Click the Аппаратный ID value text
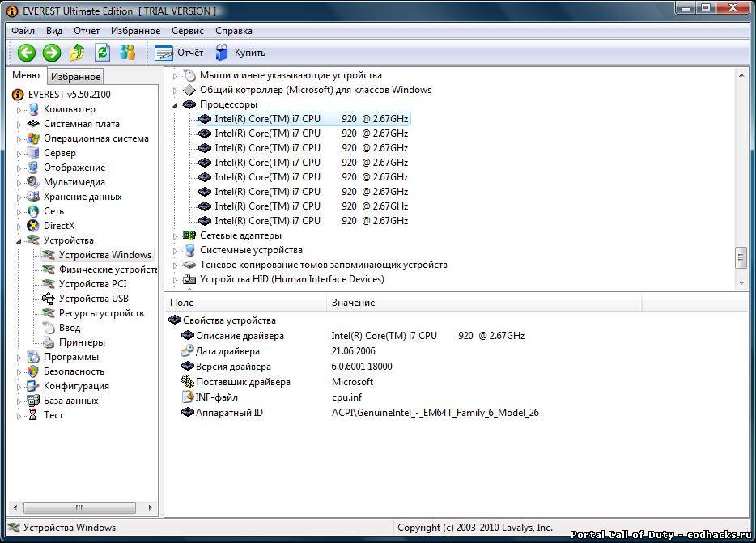The height and width of the screenshot is (543, 756). [435, 413]
